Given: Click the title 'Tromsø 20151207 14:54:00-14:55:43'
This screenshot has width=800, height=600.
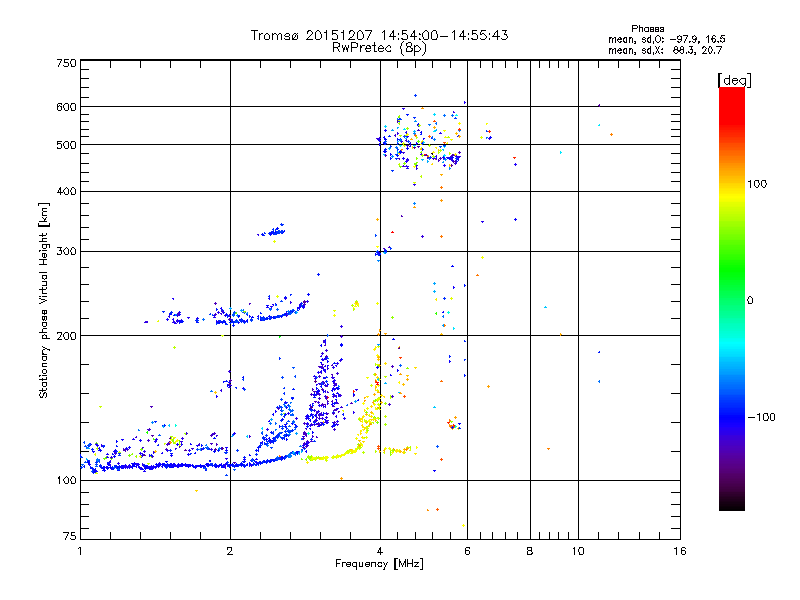Looking at the screenshot, I should (379, 35).
